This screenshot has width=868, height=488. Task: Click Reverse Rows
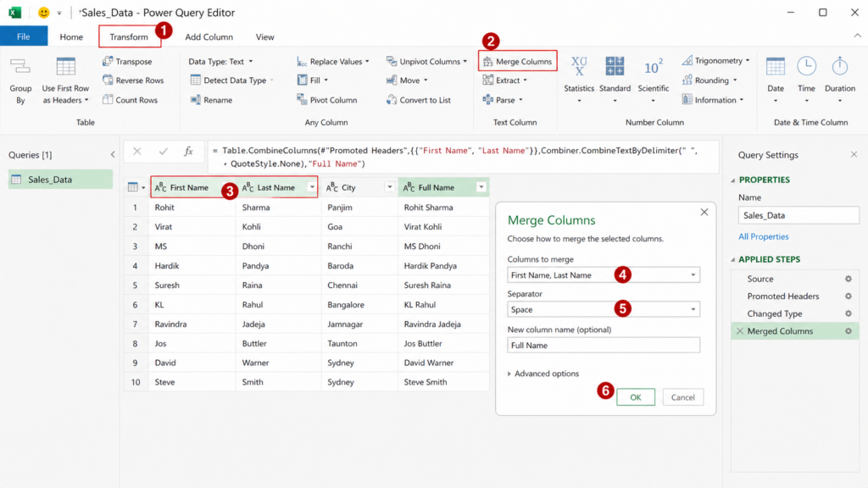pyautogui.click(x=133, y=80)
